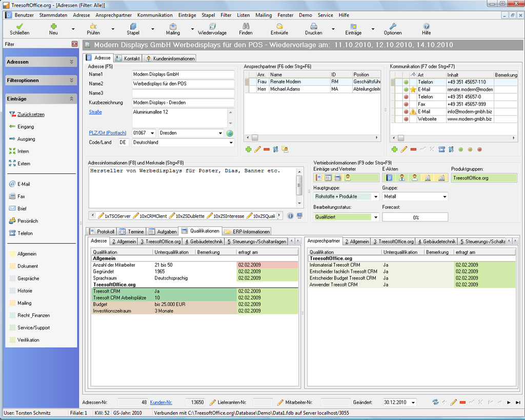Click pencil edit icon under Kommunikation list

pos(403,149)
